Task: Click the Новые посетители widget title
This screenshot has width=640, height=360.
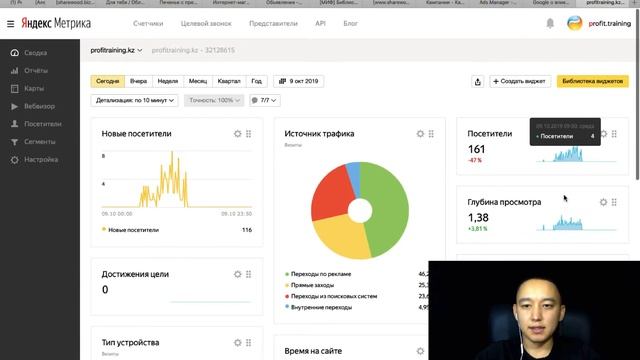Action: 136,134
